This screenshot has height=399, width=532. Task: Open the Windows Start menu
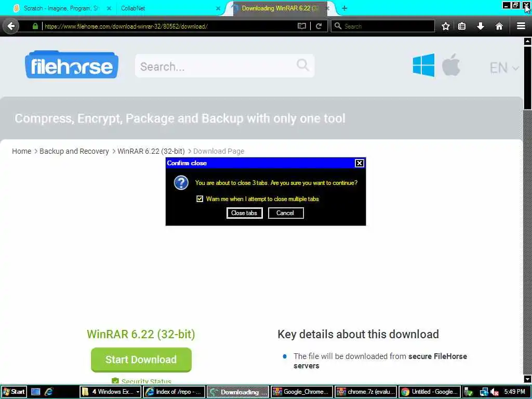[14, 392]
